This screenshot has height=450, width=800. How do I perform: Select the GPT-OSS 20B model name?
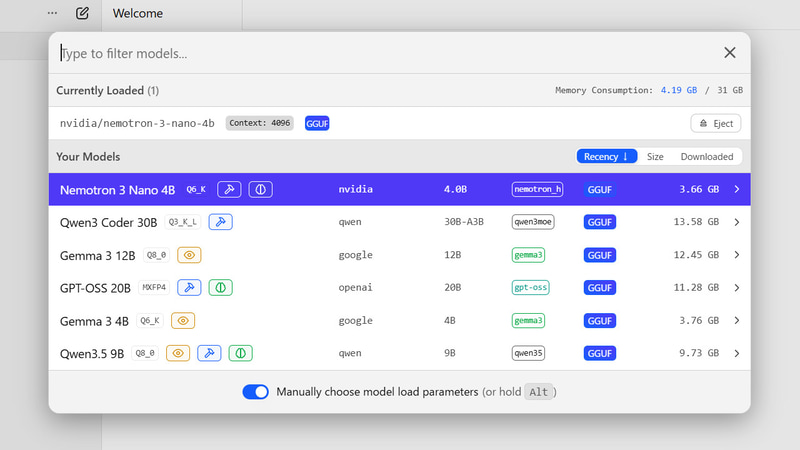95,288
